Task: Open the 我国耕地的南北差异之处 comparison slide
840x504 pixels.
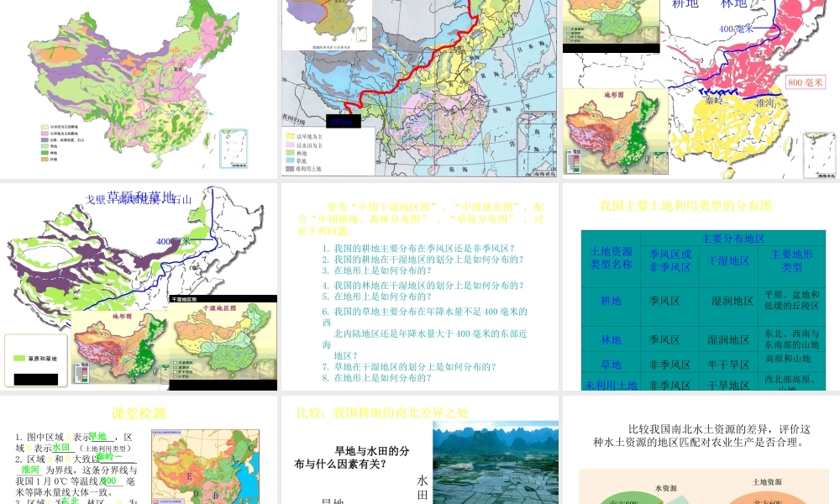Action: 419,450
